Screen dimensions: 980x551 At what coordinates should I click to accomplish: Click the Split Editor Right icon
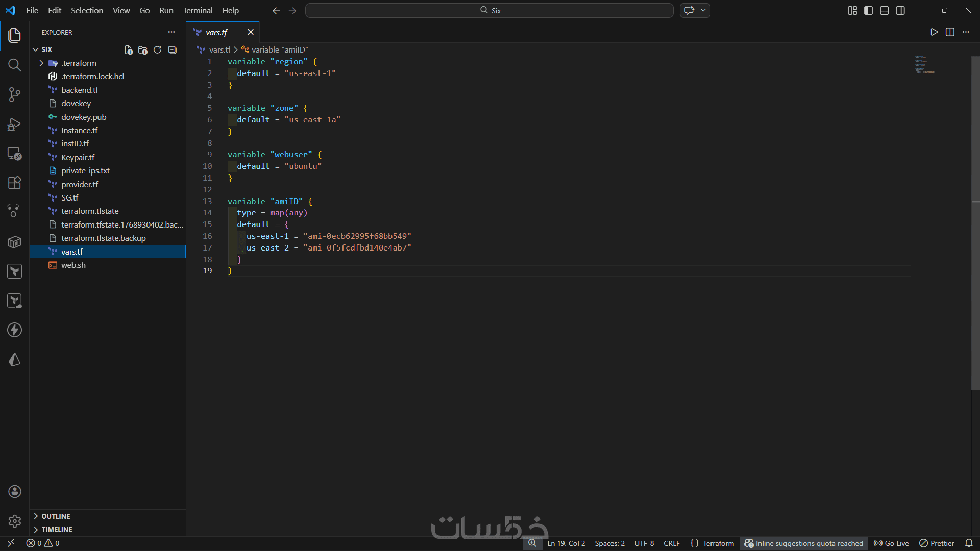pos(950,32)
